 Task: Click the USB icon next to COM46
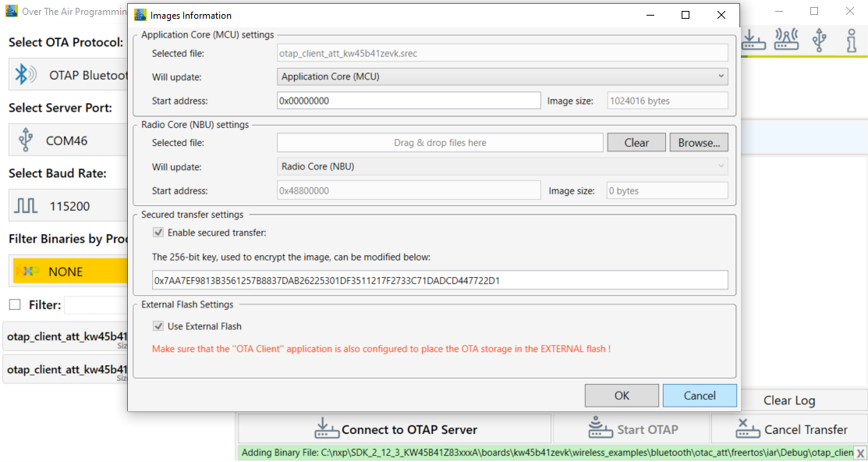pyautogui.click(x=24, y=140)
